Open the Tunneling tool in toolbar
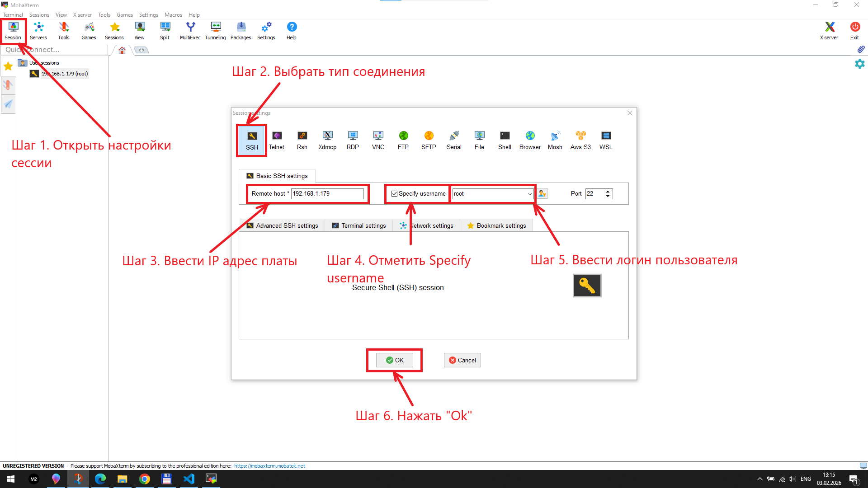 point(215,31)
